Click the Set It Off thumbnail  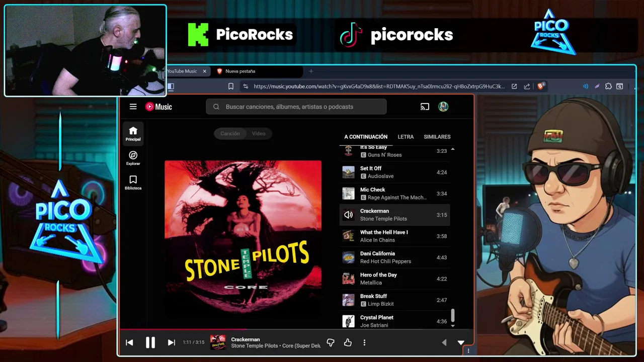click(348, 172)
